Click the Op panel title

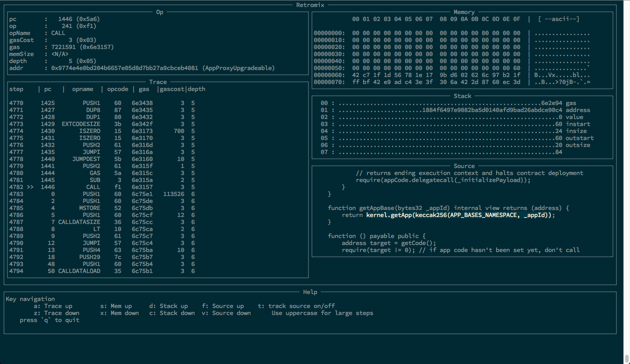(x=159, y=12)
